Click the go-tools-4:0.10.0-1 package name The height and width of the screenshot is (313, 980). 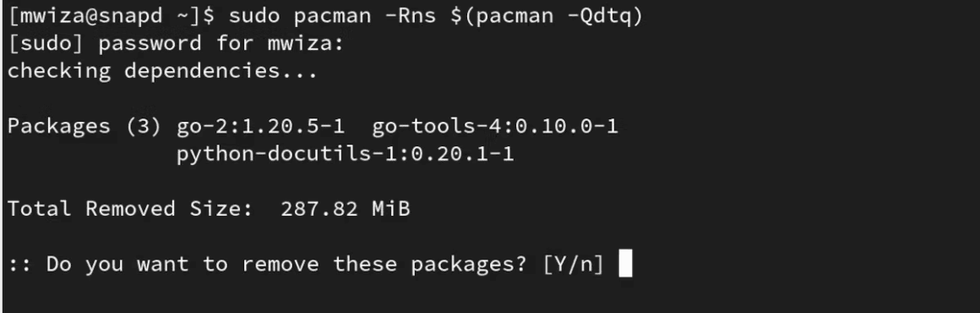495,126
